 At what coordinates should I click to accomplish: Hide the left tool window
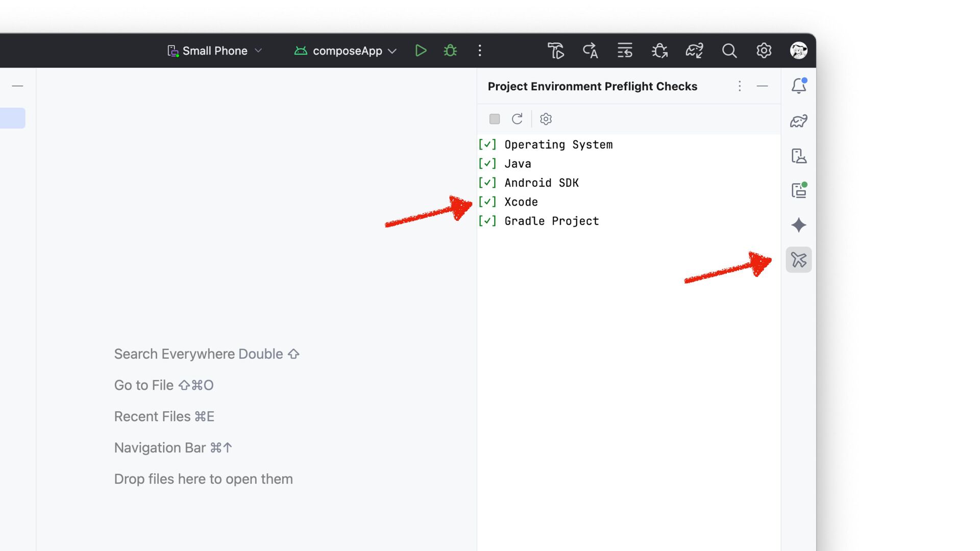[x=17, y=86]
